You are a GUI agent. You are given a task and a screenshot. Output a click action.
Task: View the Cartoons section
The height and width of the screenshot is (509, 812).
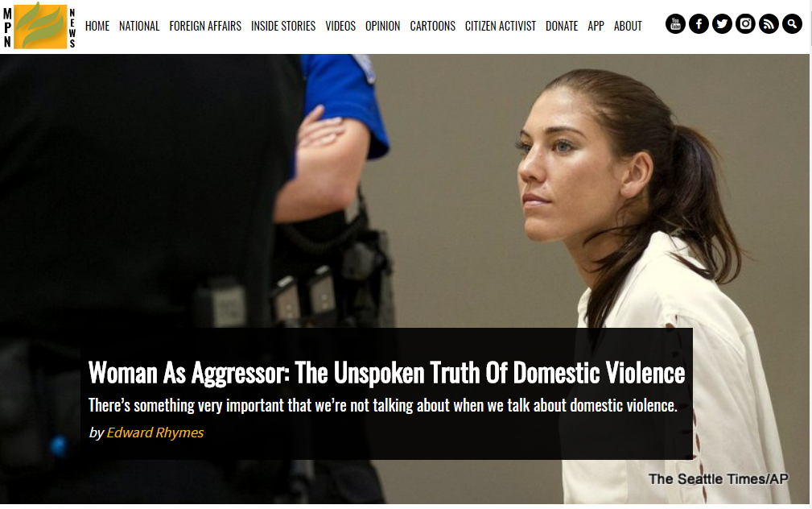(x=432, y=26)
